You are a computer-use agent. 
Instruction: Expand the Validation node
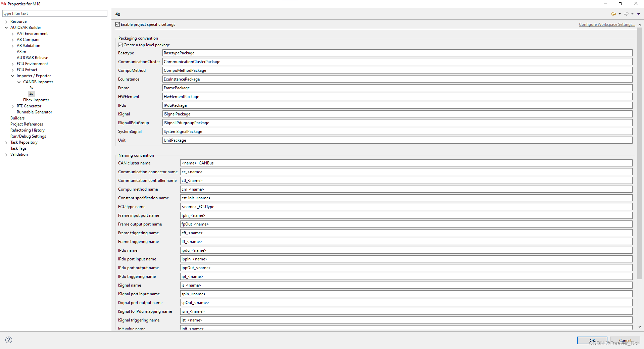(x=6, y=154)
